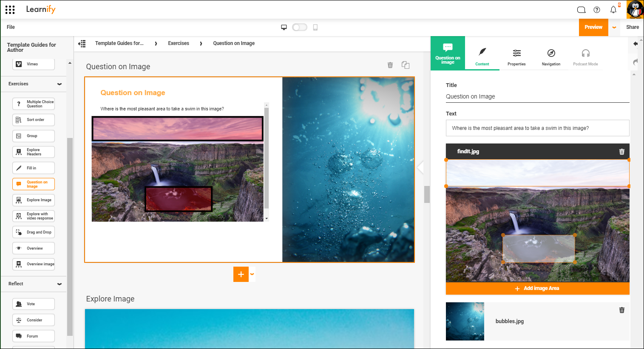The image size is (644, 349).
Task: Delete the Question on Image block
Action: pyautogui.click(x=390, y=65)
